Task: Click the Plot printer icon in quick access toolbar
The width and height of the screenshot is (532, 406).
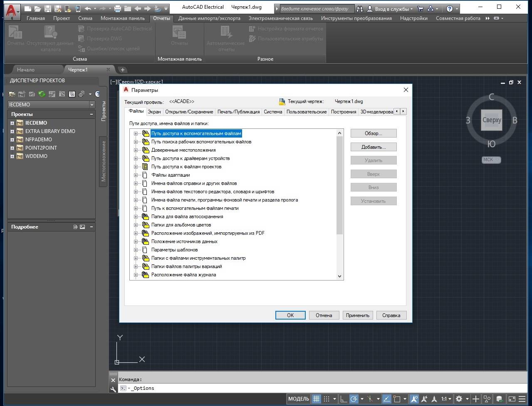Action: click(118, 8)
